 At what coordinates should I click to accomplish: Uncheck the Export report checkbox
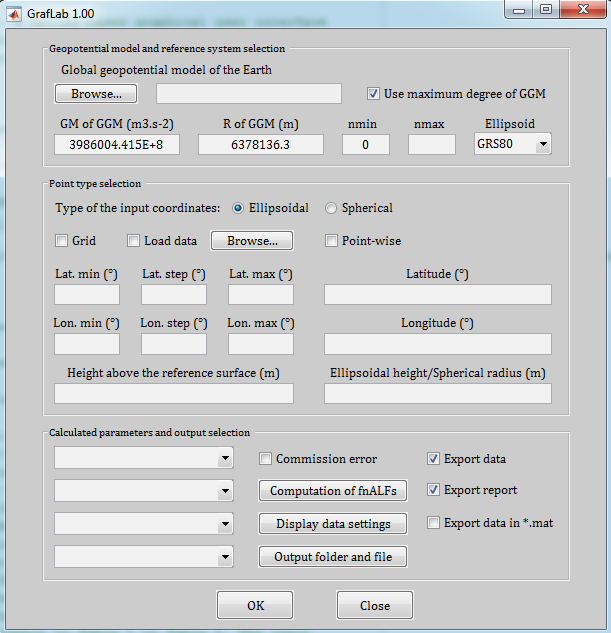(433, 490)
